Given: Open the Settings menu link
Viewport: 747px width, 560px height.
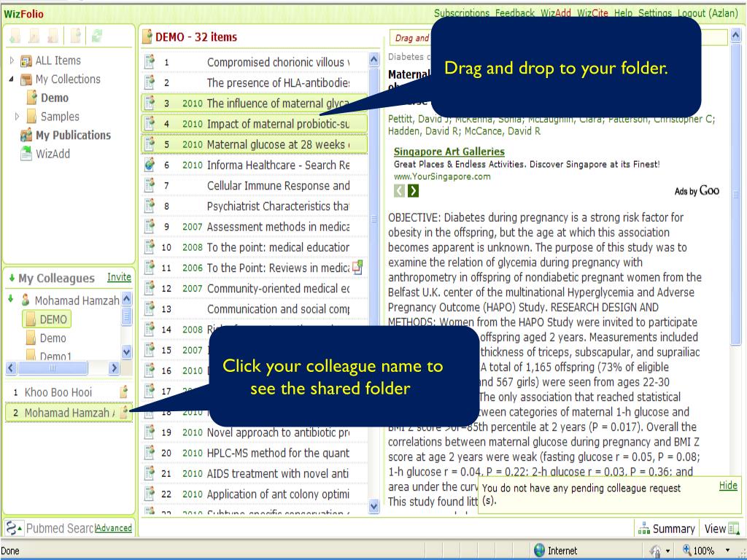Looking at the screenshot, I should [654, 13].
